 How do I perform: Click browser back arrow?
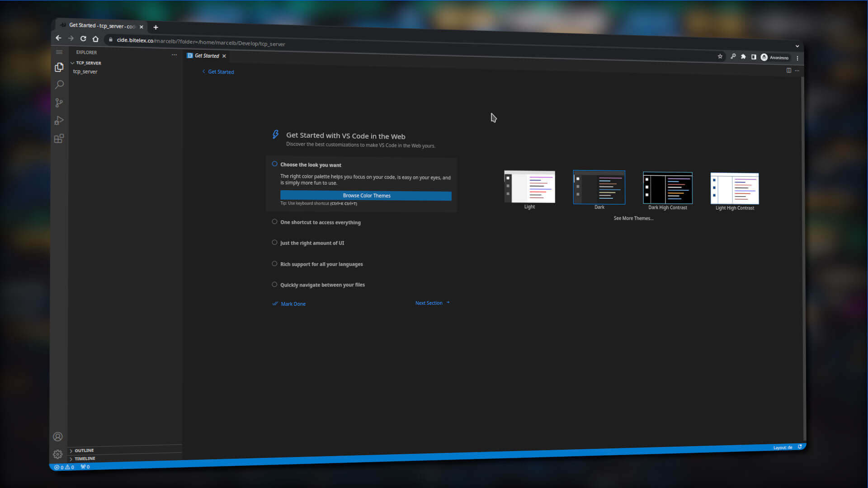(58, 38)
